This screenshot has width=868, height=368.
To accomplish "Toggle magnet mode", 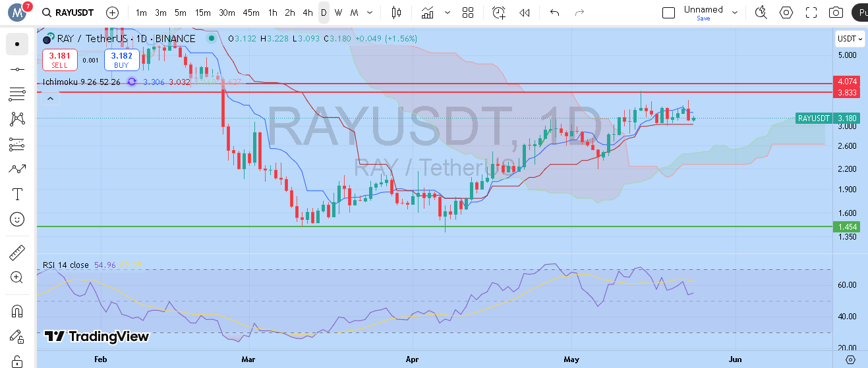I will (x=17, y=311).
